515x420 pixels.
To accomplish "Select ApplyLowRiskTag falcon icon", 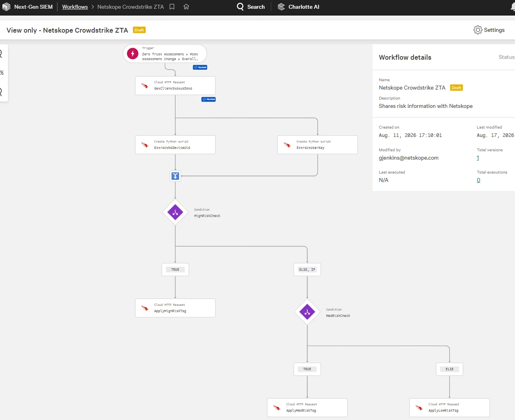I will 419,408.
